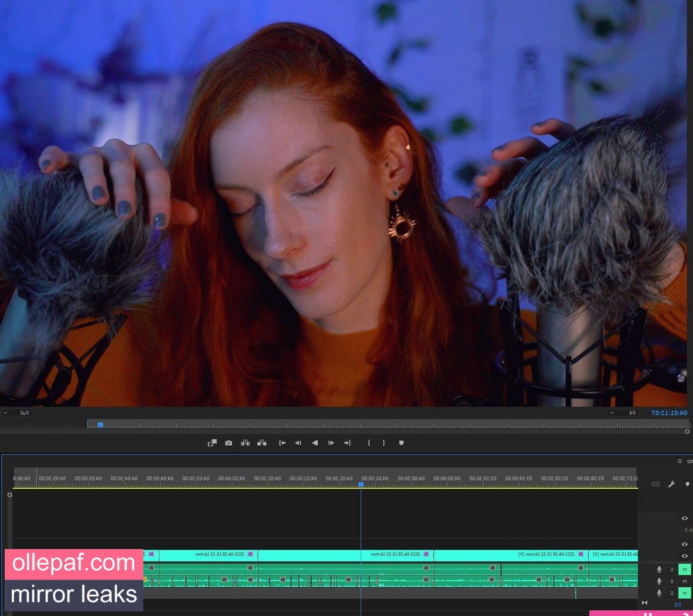Click the blue 04:01:12:07 timecode field

click(x=669, y=413)
